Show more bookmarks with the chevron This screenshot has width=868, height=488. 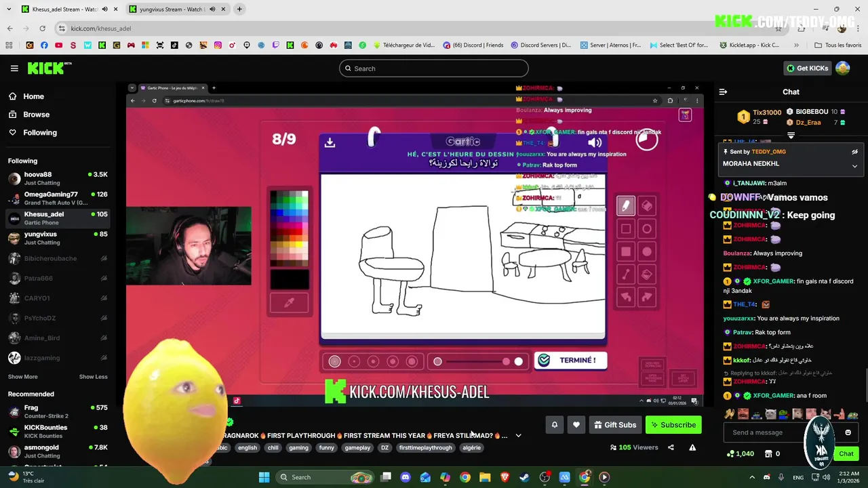(x=796, y=45)
